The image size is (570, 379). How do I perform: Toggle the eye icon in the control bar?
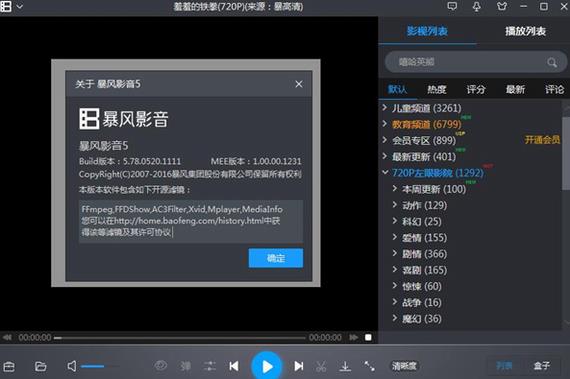161,365
